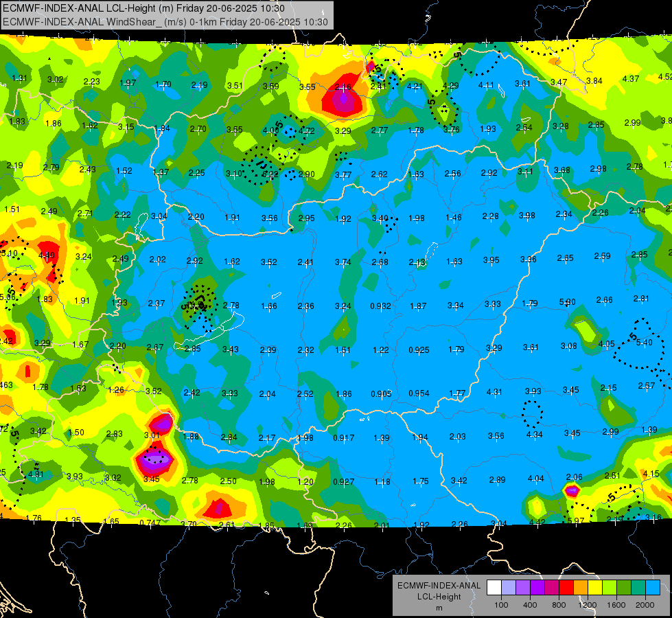Pick the red legend swatch
This screenshot has height=618, width=672.
[x=566, y=587]
